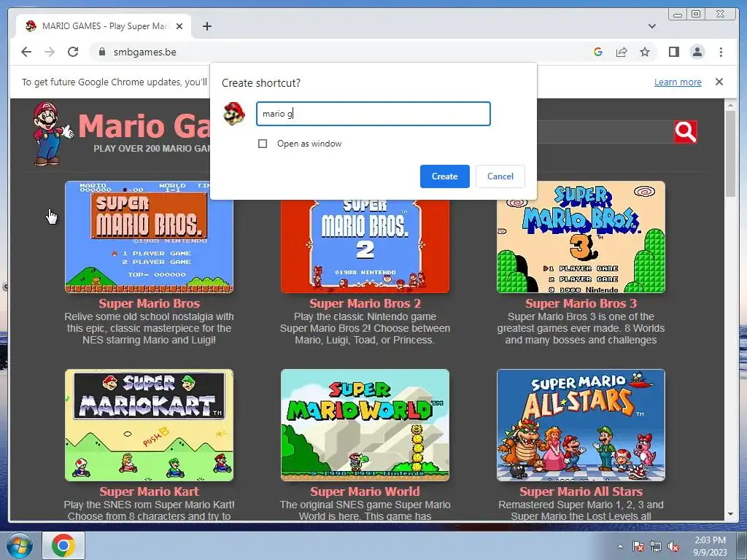Open the Super Mario Kart thumbnail
This screenshot has width=747, height=560.
149,425
